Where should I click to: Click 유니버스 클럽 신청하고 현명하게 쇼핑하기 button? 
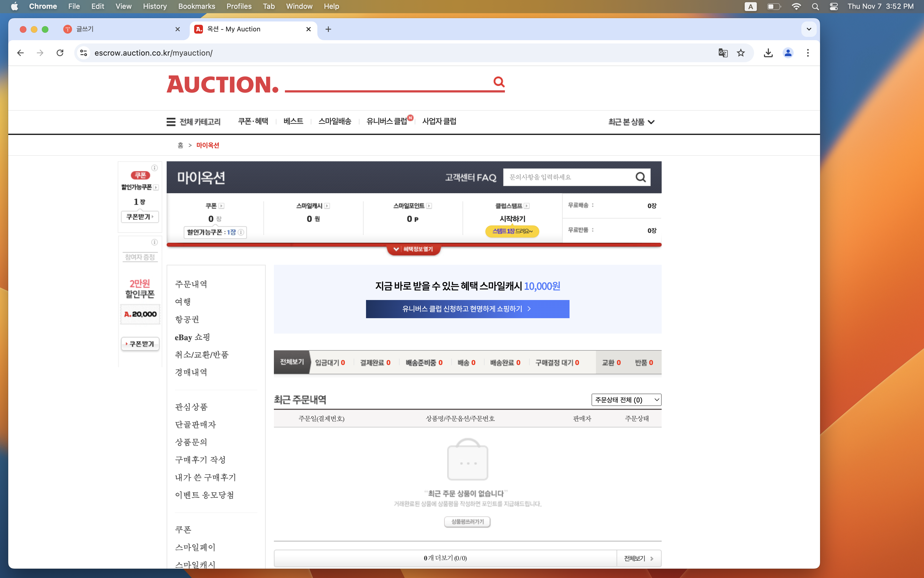tap(467, 309)
